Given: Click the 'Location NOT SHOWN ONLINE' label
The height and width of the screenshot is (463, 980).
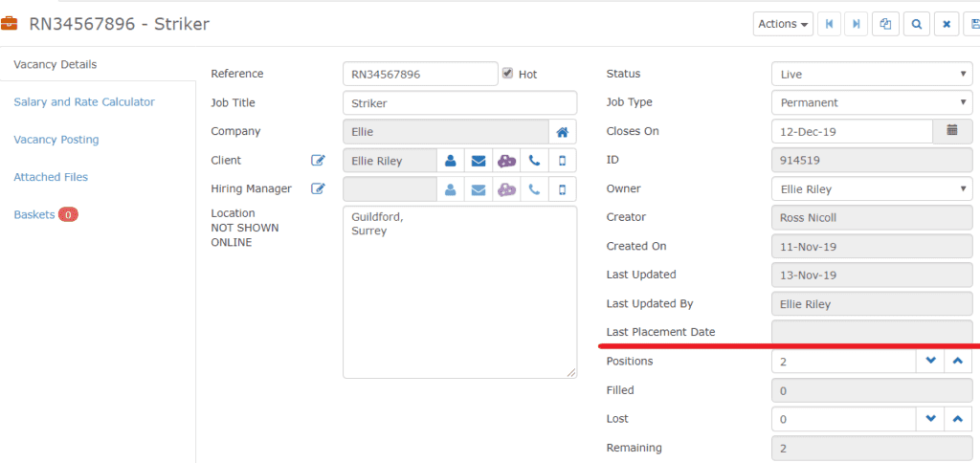Looking at the screenshot, I should point(245,228).
